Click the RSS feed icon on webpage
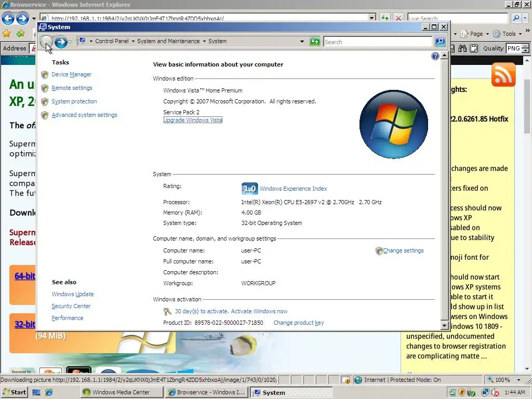Image resolution: width=532 pixels, height=399 pixels. tap(503, 75)
